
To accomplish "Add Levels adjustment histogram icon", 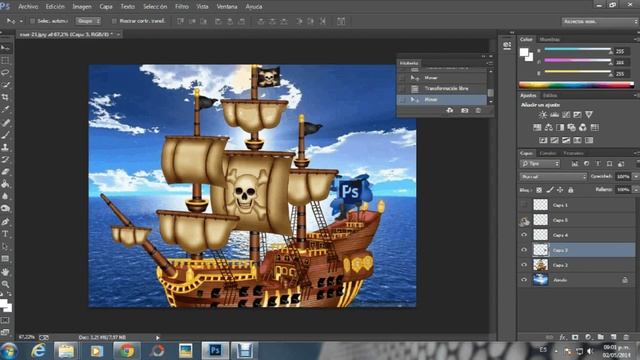I will tap(554, 115).
